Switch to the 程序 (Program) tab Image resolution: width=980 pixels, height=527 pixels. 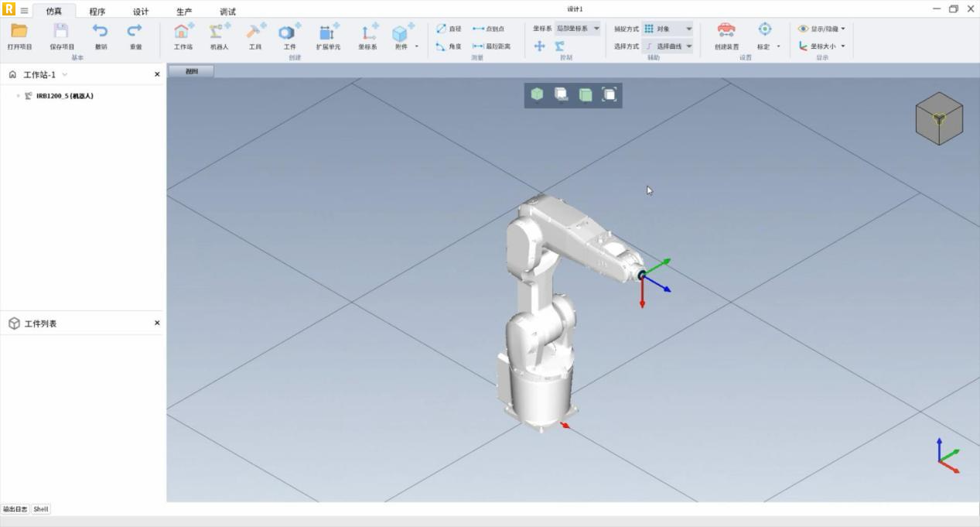(x=97, y=12)
